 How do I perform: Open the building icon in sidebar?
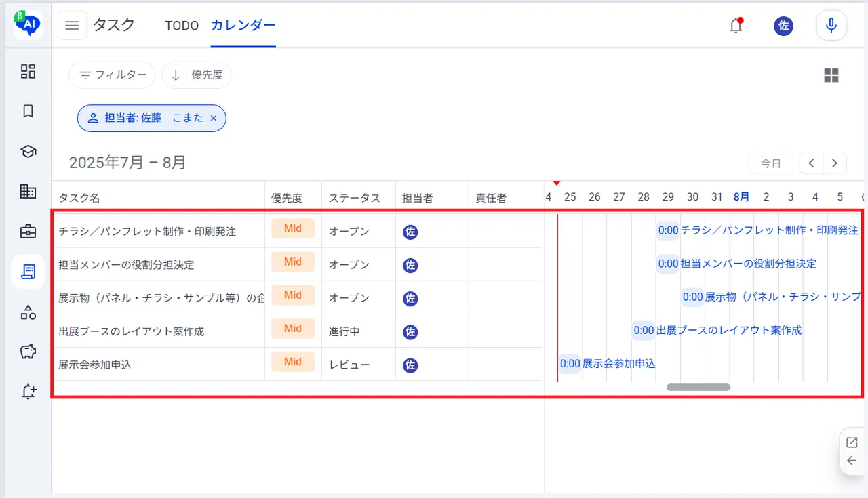click(28, 191)
